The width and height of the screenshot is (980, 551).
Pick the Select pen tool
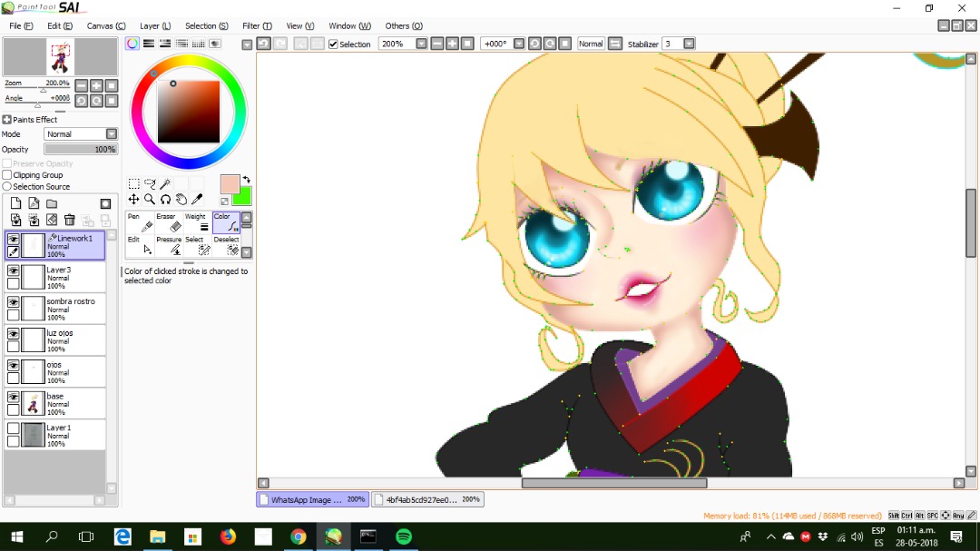197,245
